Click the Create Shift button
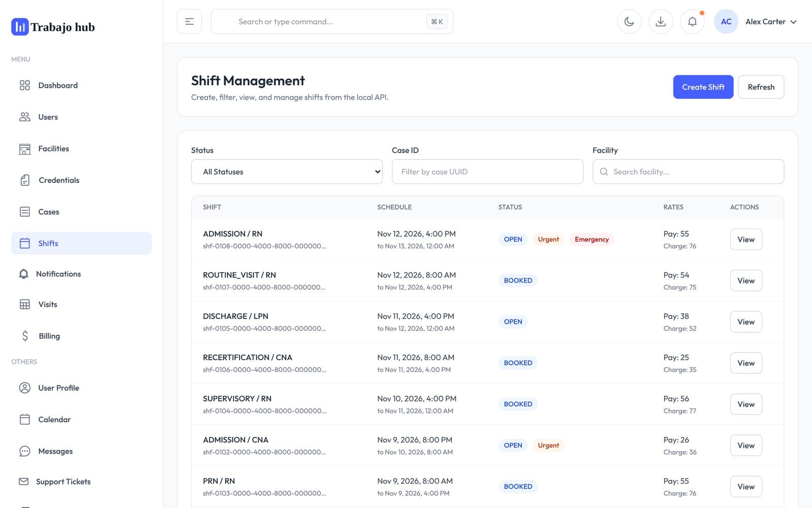The image size is (812, 508). click(703, 87)
